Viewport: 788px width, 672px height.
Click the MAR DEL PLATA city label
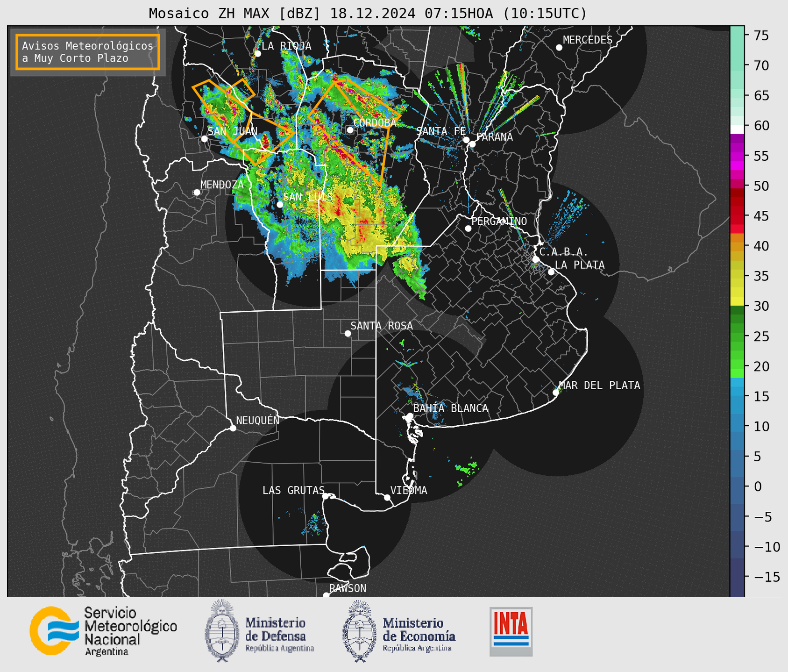pos(599,386)
